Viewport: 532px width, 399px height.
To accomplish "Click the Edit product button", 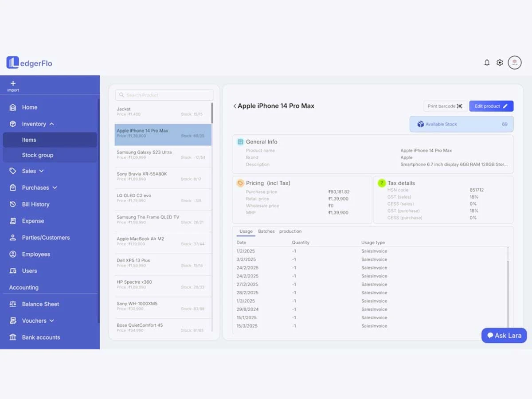I will coord(491,106).
